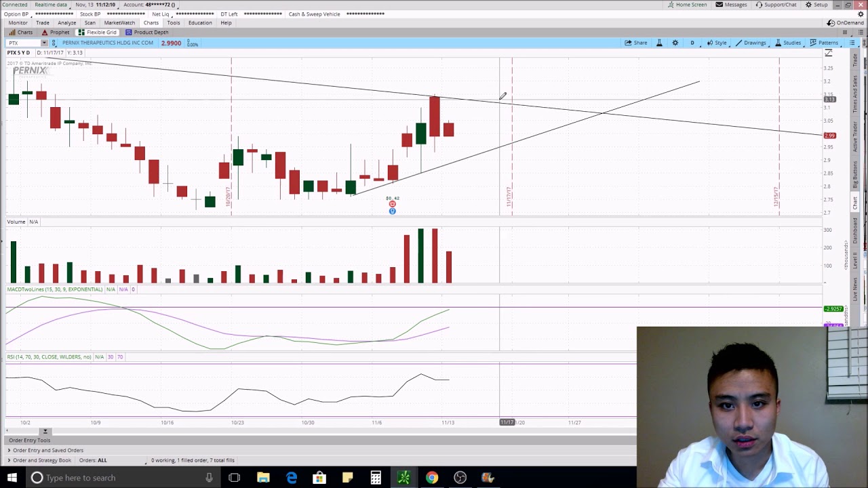Open the Help main tab
This screenshot has width=868, height=488.
(226, 23)
